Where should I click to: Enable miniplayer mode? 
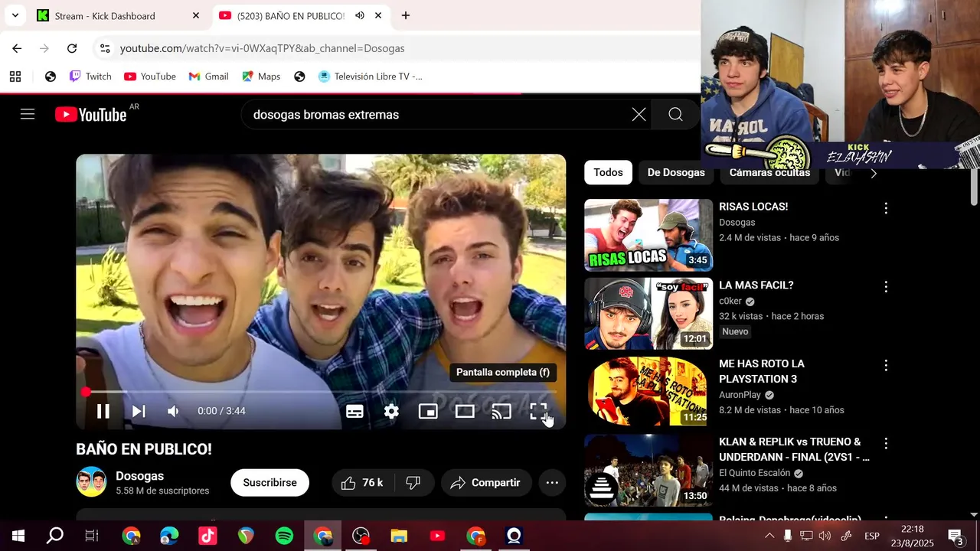[x=428, y=411]
